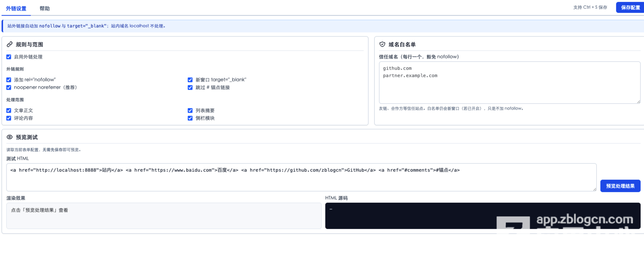The image size is (644, 263).
Task: Uncheck the 评论内容 scope checkbox
Action: coord(9,118)
